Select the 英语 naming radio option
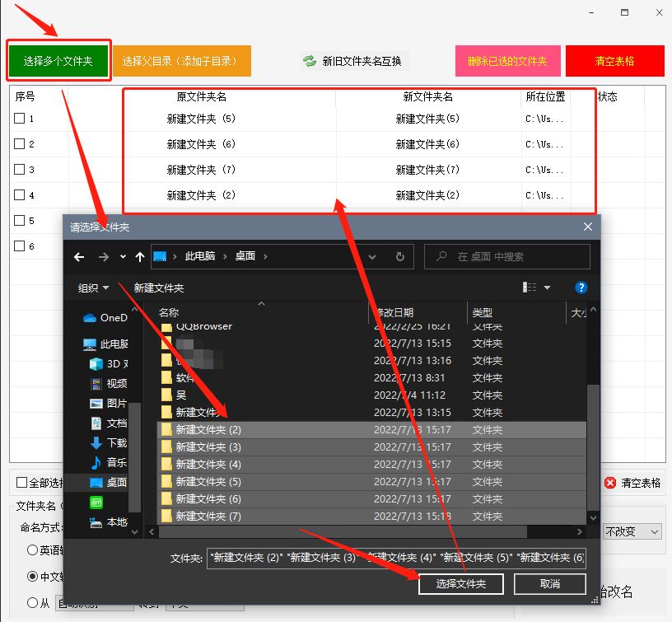The width and height of the screenshot is (672, 622). [32, 550]
